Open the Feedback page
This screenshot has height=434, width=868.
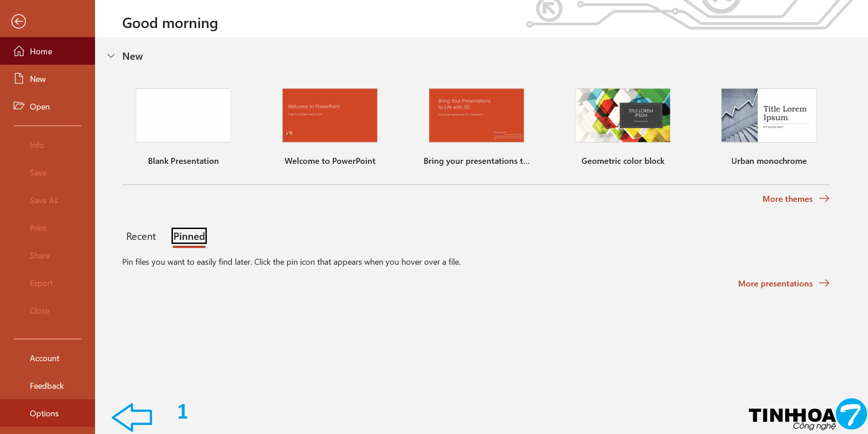pyautogui.click(x=47, y=386)
